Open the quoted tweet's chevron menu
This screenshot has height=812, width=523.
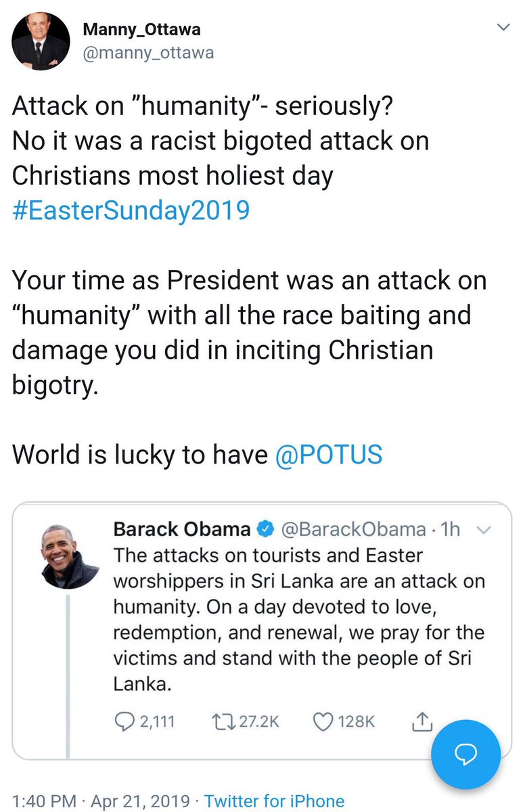click(483, 530)
